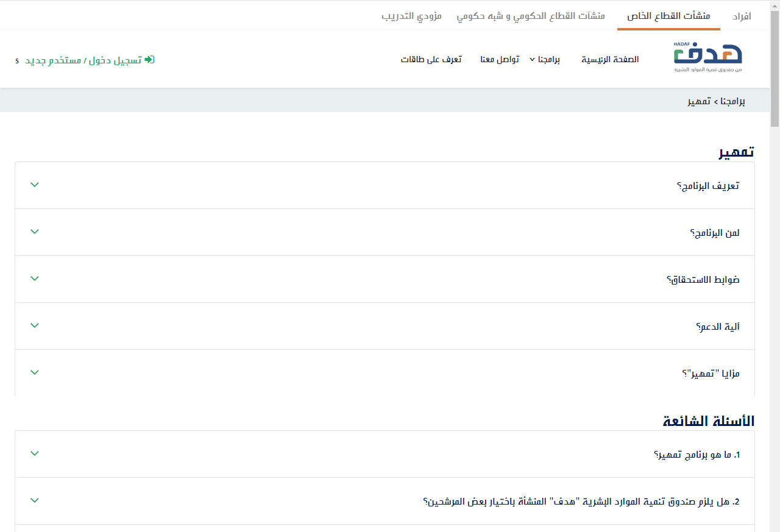Switch to the منشآت القطاع الخاص tab
780x532 pixels.
(x=668, y=16)
